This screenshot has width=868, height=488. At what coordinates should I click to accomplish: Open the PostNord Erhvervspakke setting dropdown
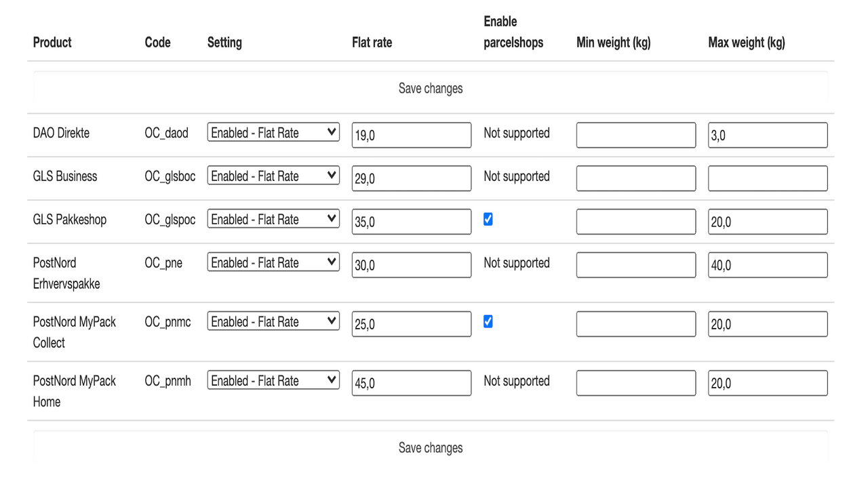[273, 262]
